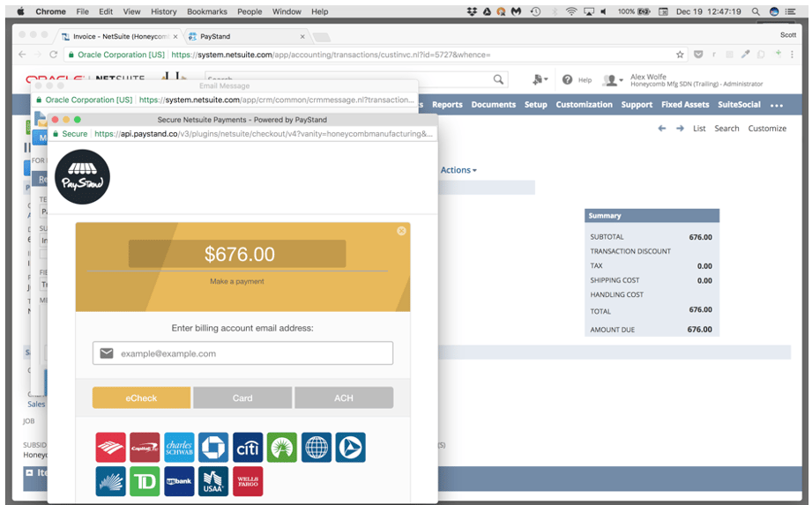
Task: Click the eyedropper extension icon
Action: coord(745,55)
